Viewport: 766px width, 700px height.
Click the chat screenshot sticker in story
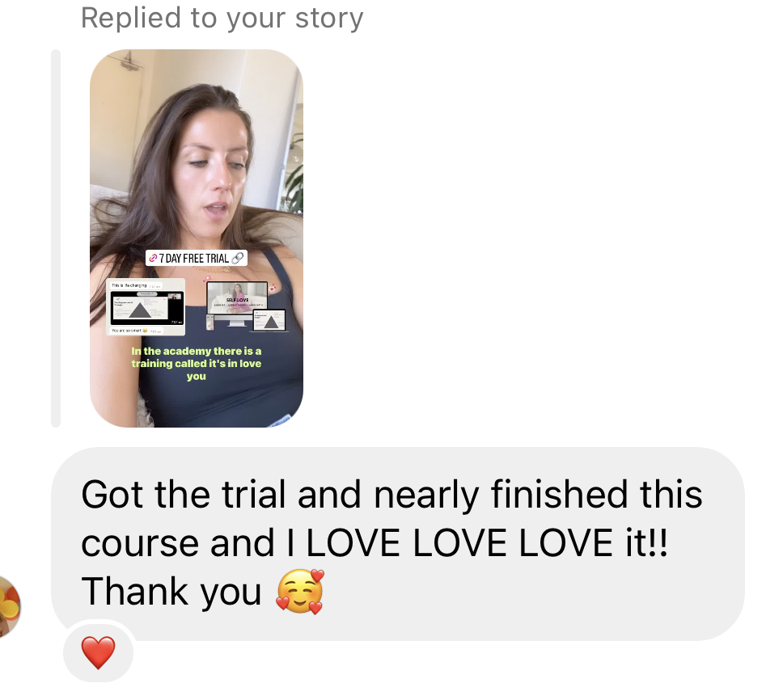click(146, 307)
